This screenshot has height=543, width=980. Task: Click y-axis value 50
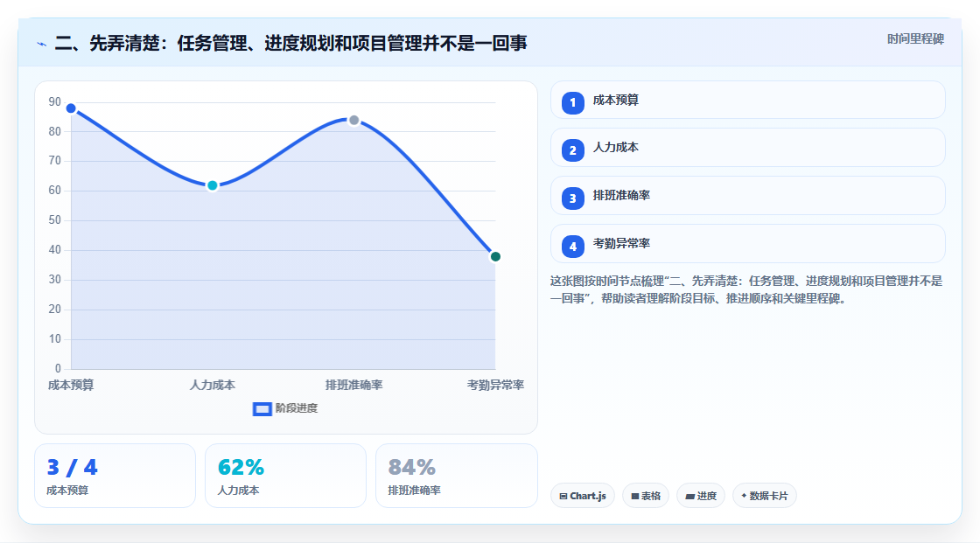click(55, 220)
